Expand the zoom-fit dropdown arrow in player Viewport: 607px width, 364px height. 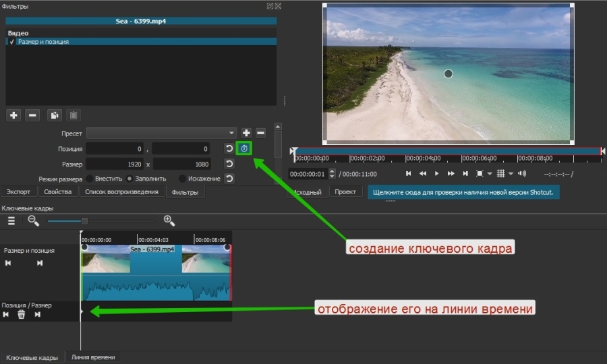point(490,173)
